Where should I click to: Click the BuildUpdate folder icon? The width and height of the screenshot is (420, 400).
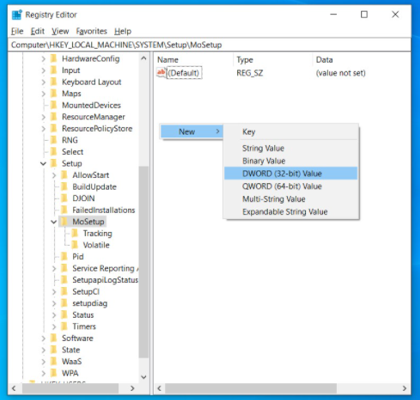(x=64, y=187)
